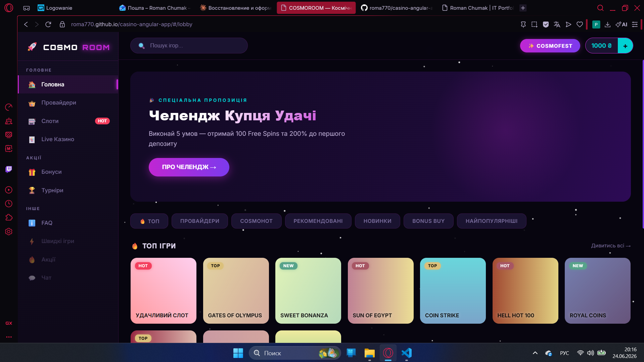644x362 pixels.
Task: Open the COIN STRIKE game card
Action: pyautogui.click(x=453, y=291)
